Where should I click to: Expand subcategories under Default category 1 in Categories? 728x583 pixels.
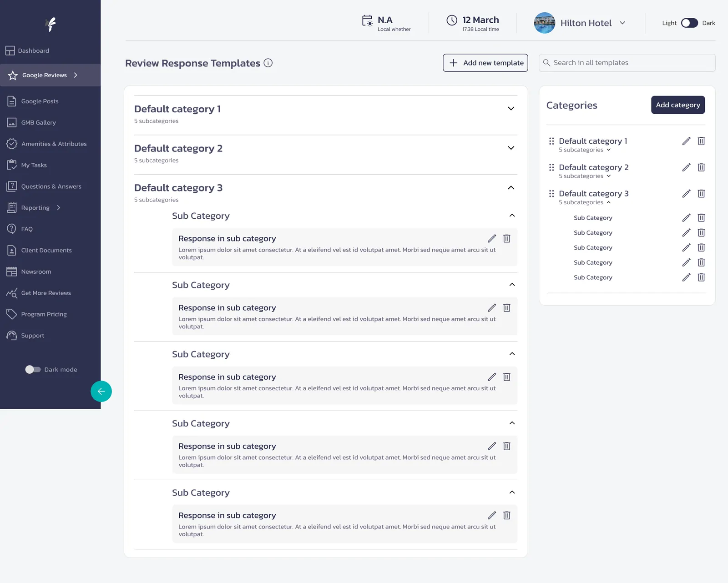click(608, 150)
